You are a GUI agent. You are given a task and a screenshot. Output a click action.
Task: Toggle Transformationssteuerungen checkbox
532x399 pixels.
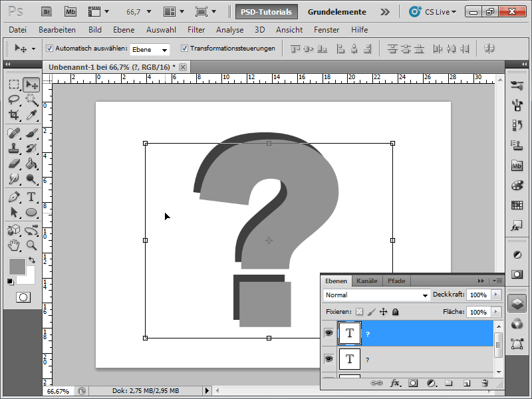coord(184,48)
